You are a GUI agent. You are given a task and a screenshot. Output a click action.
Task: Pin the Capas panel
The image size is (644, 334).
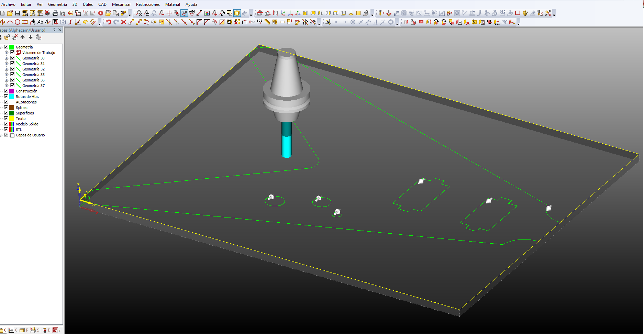pyautogui.click(x=54, y=30)
